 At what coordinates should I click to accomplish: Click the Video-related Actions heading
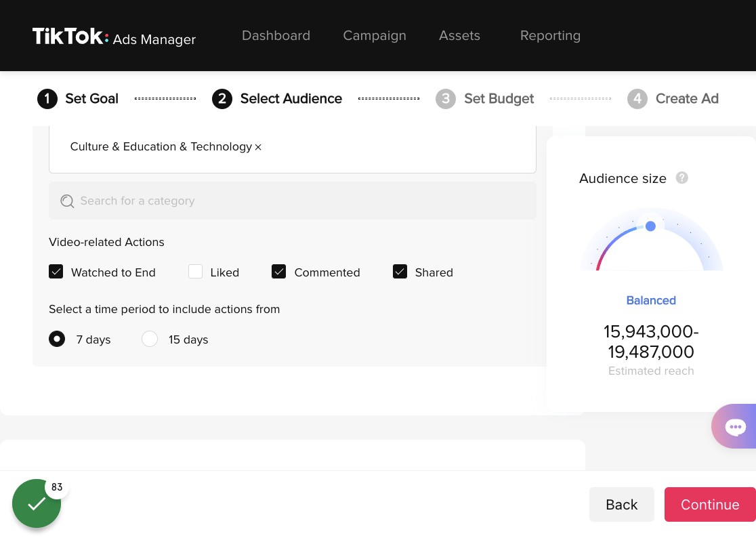pos(106,242)
